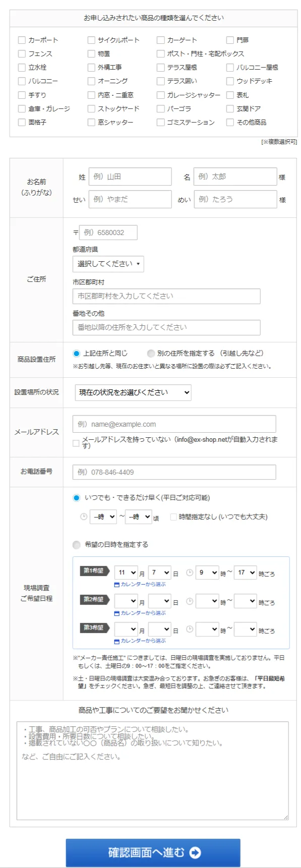Open the 設置場所の状況 dropdown
This screenshot has height=868, width=301.
[x=133, y=392]
